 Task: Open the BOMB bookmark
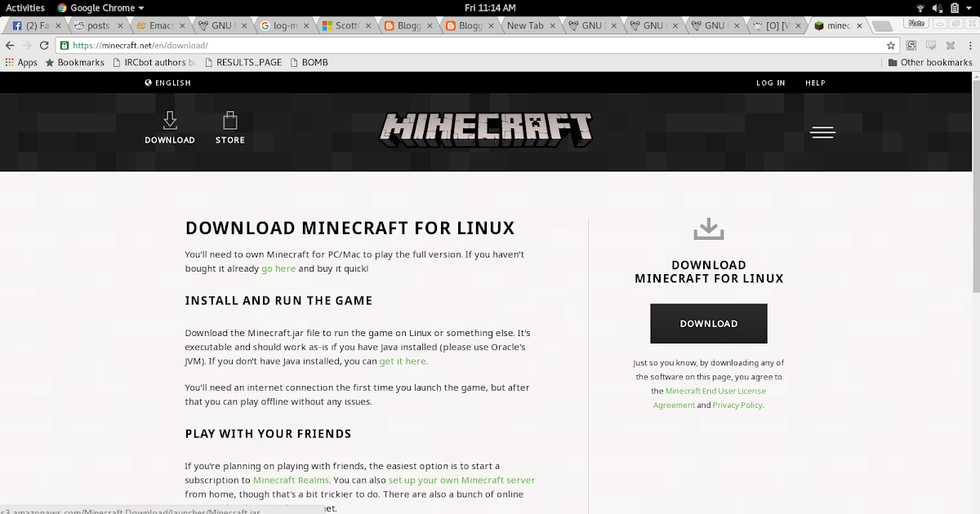coord(309,62)
